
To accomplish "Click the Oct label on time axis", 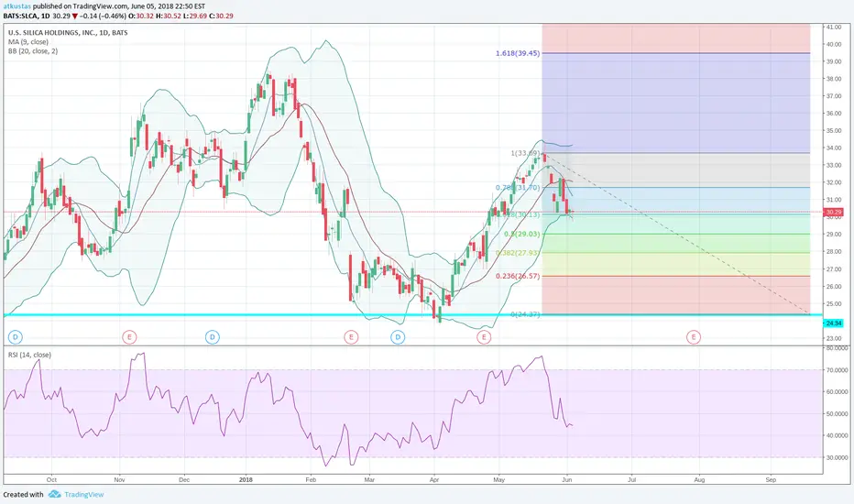I will point(51,480).
